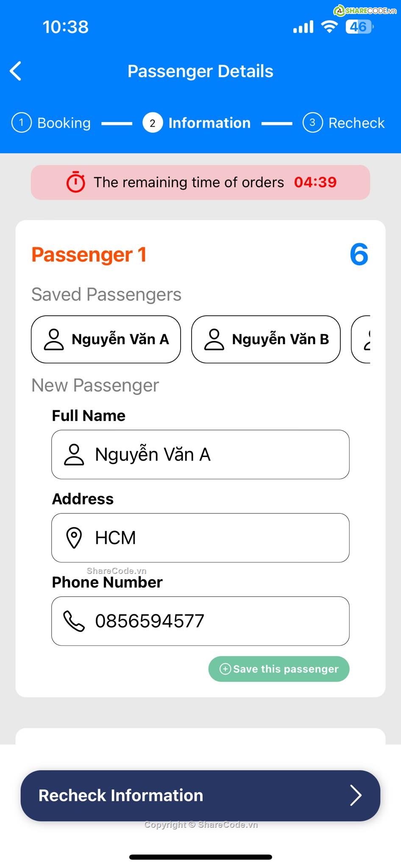This screenshot has height=868, width=401.
Task: Click the person icon in Full Name field
Action: [74, 455]
